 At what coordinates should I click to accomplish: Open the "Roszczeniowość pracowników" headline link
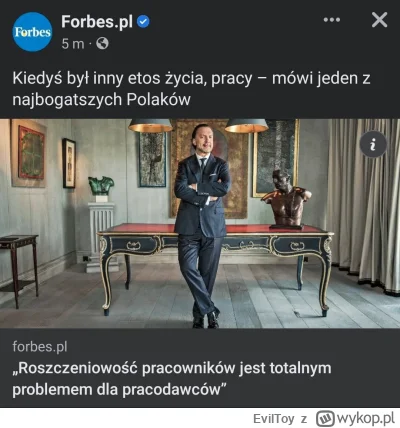coord(172,379)
